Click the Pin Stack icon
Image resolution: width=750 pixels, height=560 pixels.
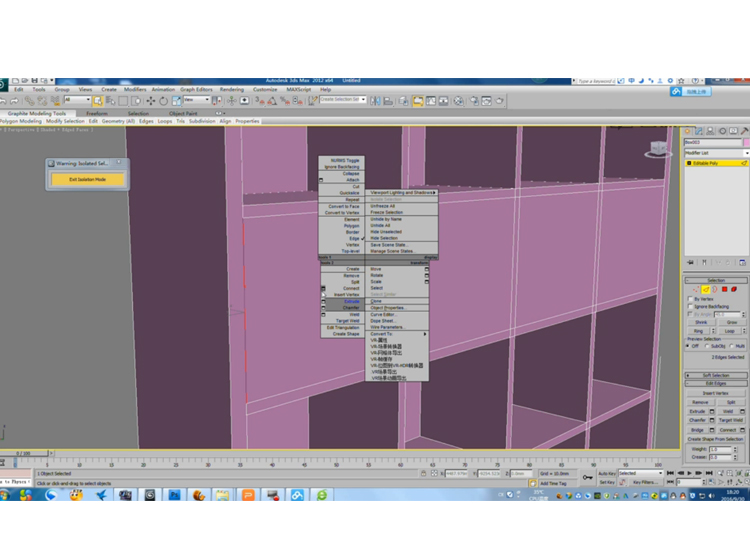coord(690,263)
